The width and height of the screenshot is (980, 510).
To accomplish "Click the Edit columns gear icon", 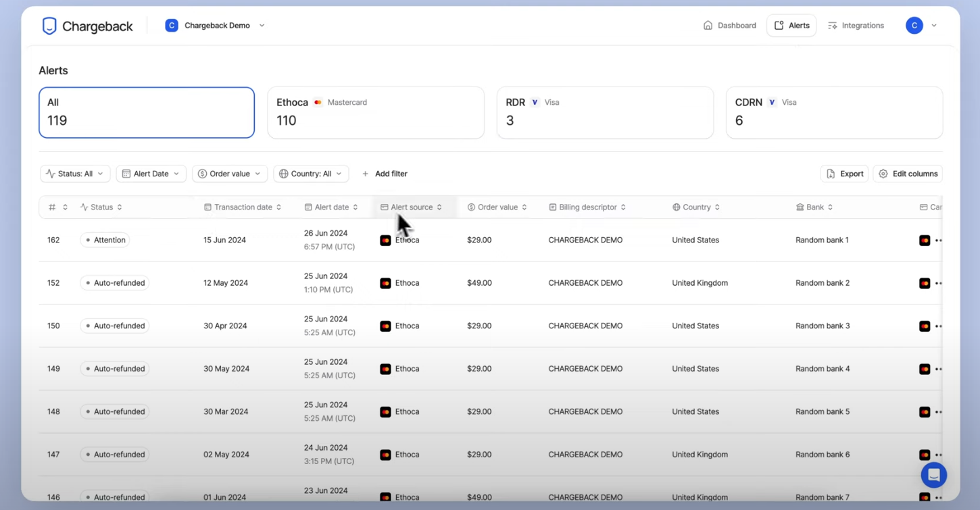I will (883, 174).
